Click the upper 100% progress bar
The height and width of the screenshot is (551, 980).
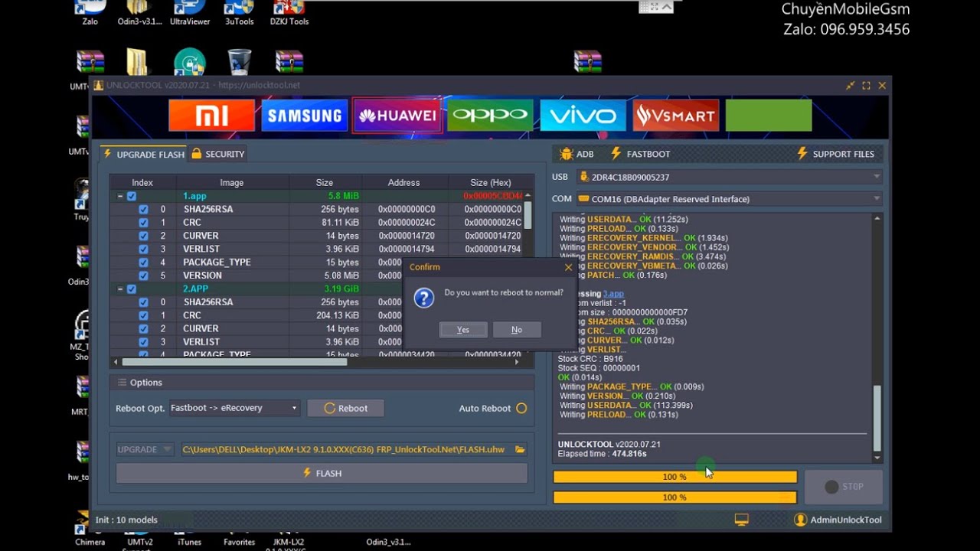click(675, 477)
